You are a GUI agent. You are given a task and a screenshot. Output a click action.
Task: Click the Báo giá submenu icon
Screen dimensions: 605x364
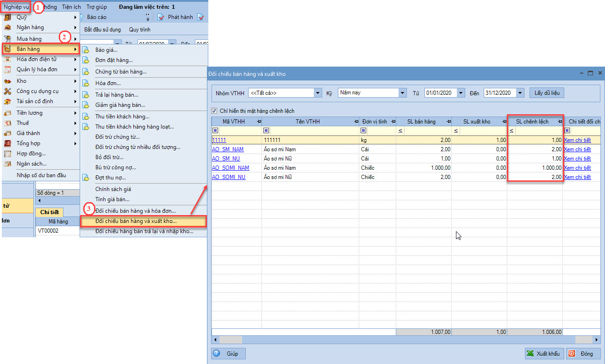pos(86,50)
